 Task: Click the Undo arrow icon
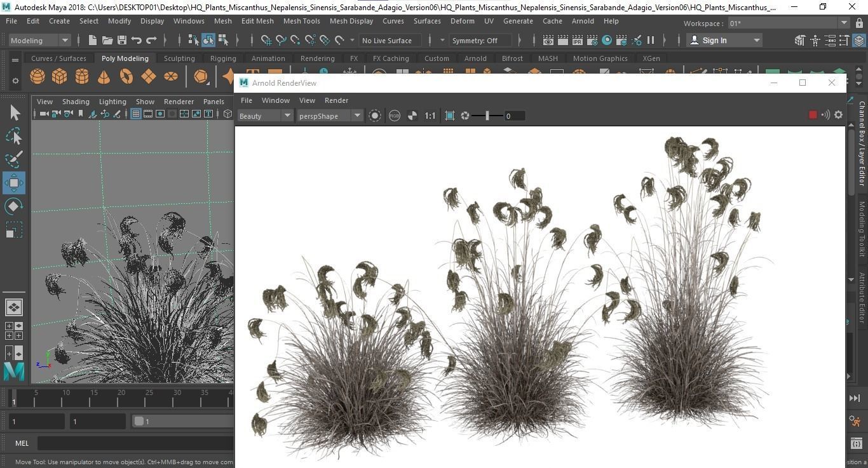tap(136, 40)
